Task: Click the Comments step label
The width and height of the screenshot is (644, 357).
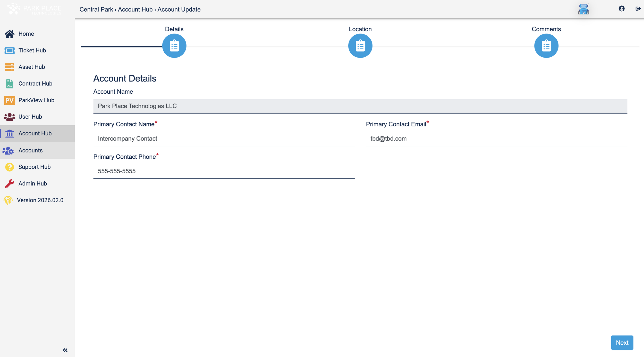Action: pos(546,29)
